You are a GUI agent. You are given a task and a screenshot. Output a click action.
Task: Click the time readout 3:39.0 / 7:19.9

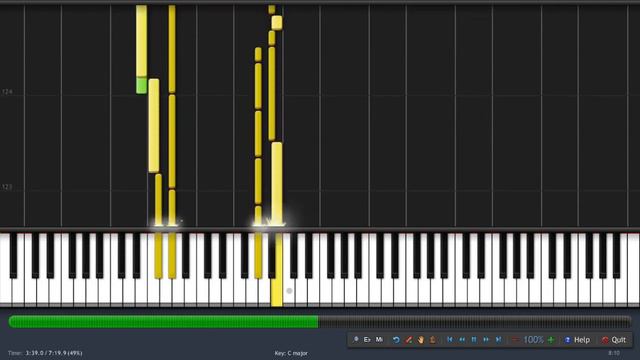pos(54,353)
